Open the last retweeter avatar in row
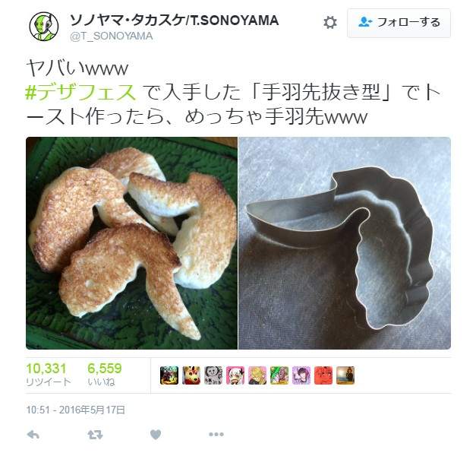476x456 pixels. [x=345, y=375]
